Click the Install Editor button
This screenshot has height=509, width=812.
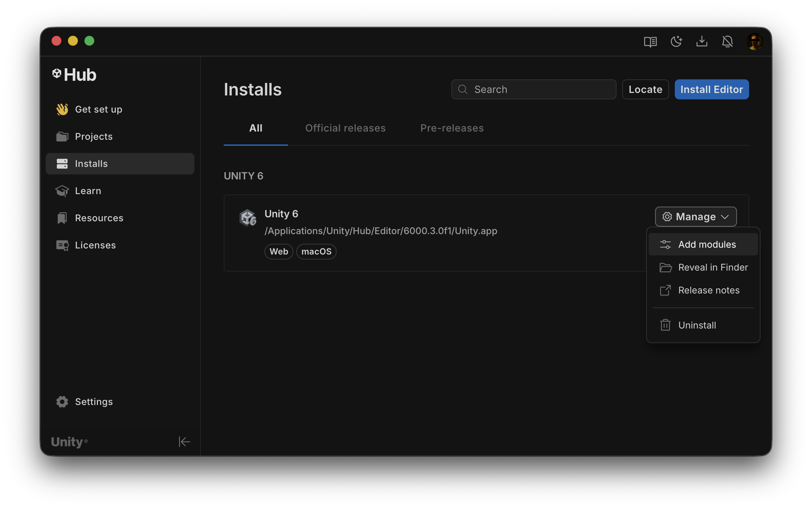click(x=711, y=89)
